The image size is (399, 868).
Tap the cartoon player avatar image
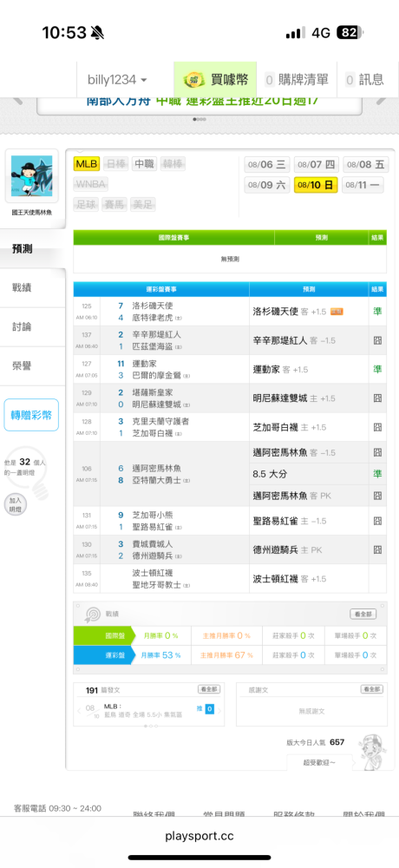coord(31,176)
